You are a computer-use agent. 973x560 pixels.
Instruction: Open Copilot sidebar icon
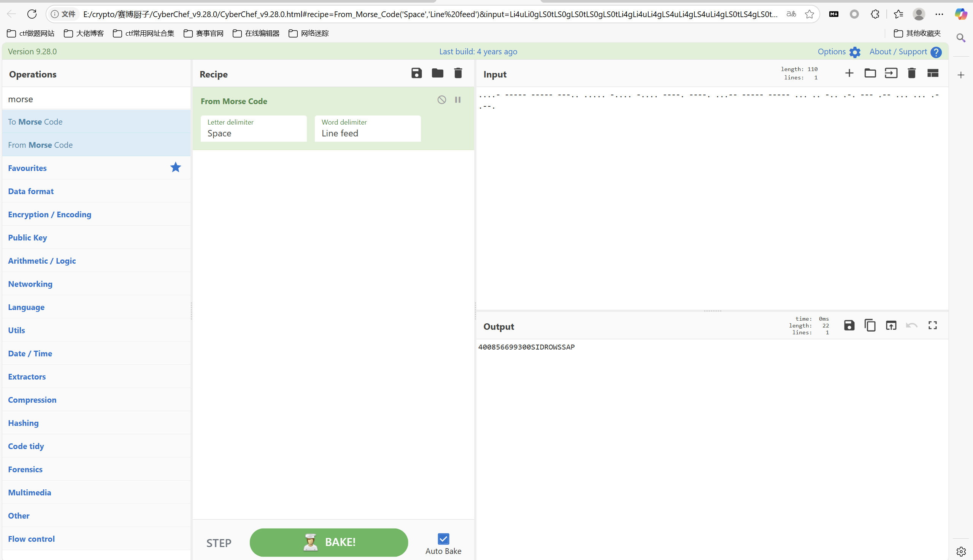[961, 14]
